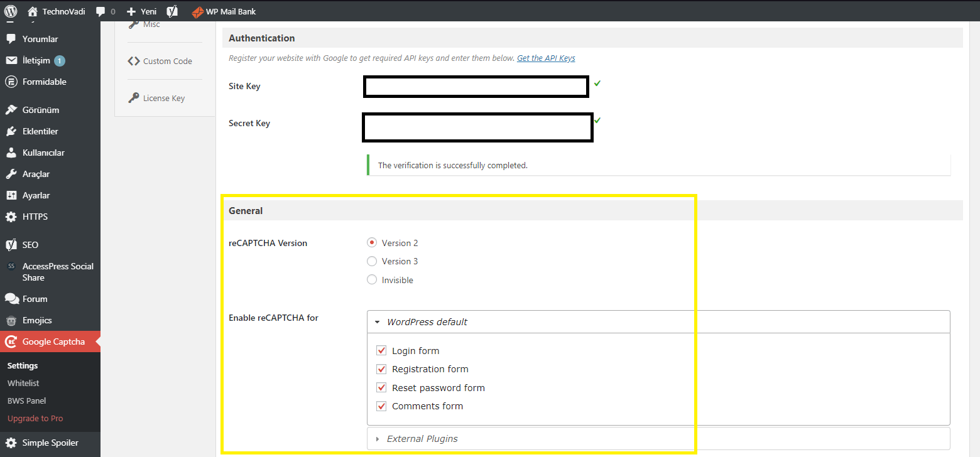Select reCAPTCHA Version 3
980x457 pixels.
(x=372, y=261)
